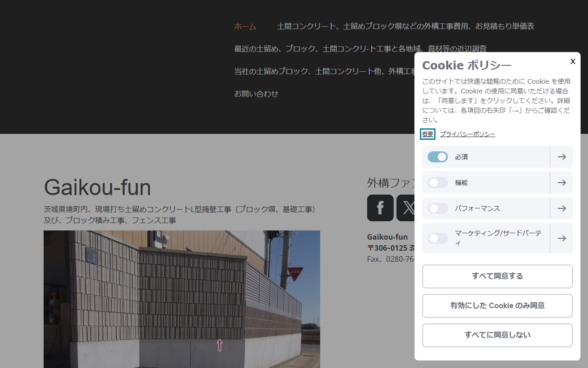Screen dimensions: 588x368
Task: Open the X (Twitter) social icon
Action: click(406, 208)
